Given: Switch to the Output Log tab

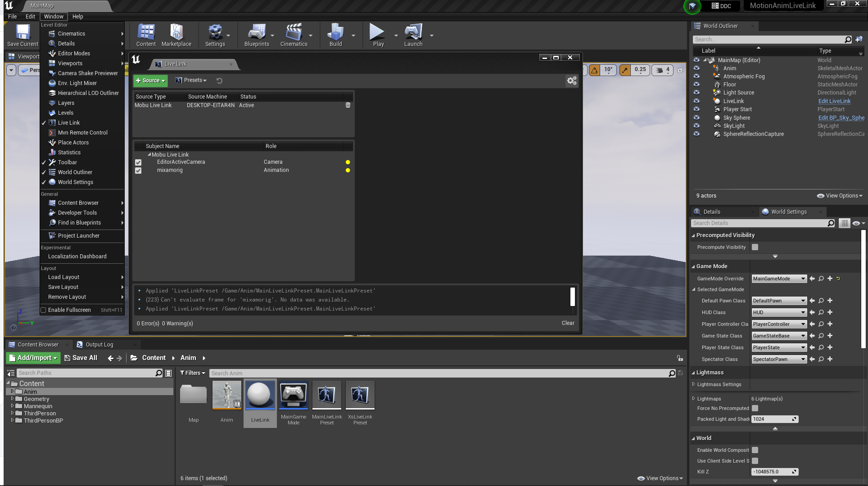Looking at the screenshot, I should 99,345.
